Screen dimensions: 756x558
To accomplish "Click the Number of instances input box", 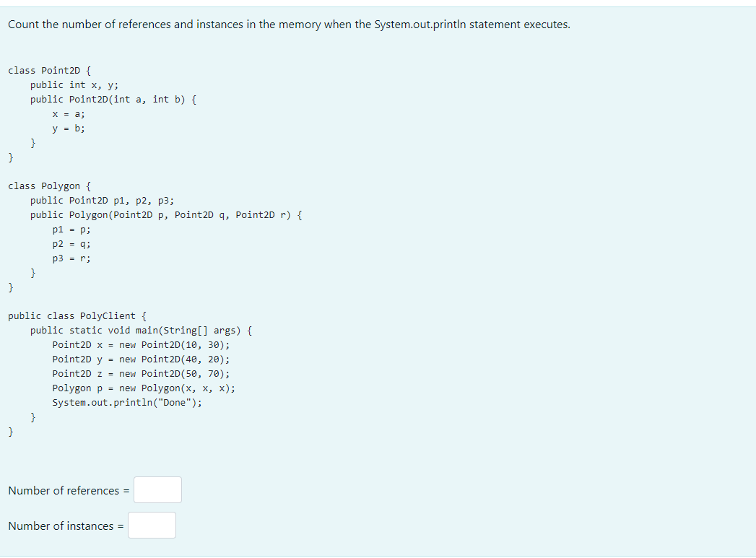I will [152, 525].
